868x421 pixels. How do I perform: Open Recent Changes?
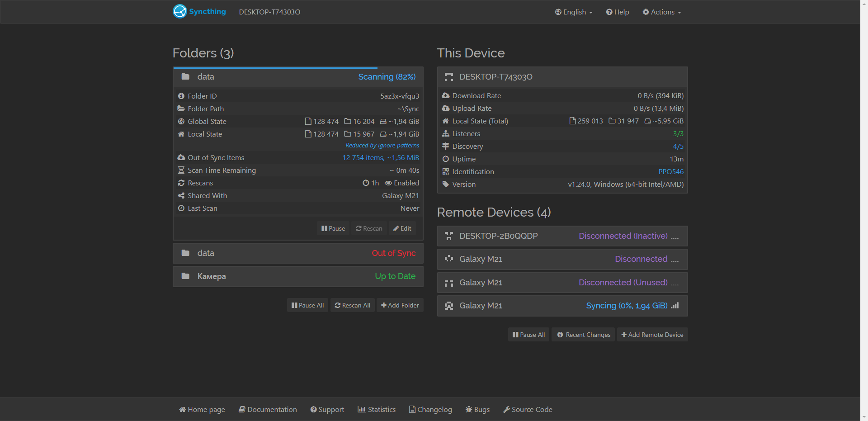(x=584, y=335)
